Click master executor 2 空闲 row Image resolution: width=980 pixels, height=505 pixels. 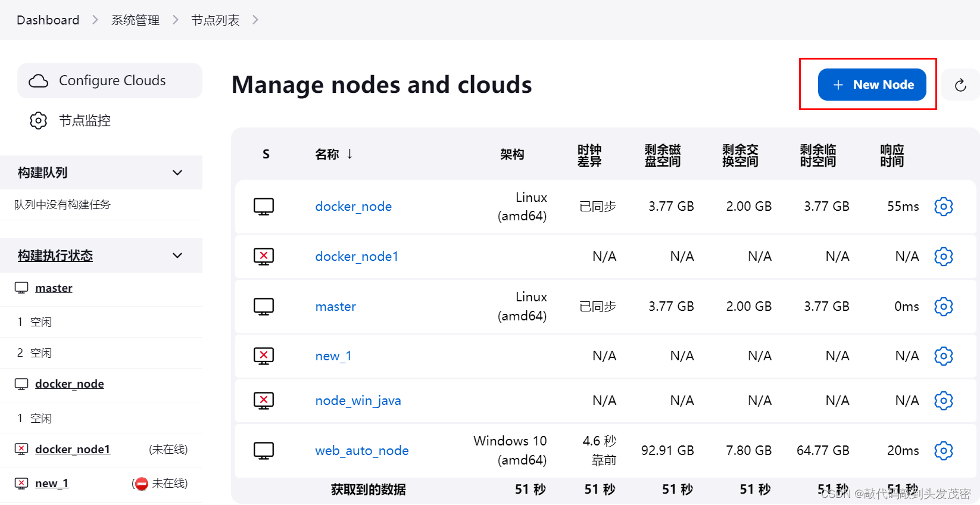coord(101,353)
